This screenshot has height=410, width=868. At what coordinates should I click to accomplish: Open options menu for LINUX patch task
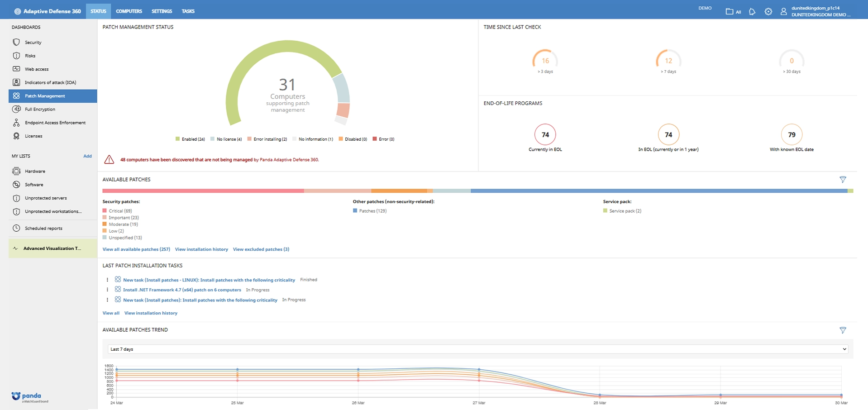coord(107,280)
